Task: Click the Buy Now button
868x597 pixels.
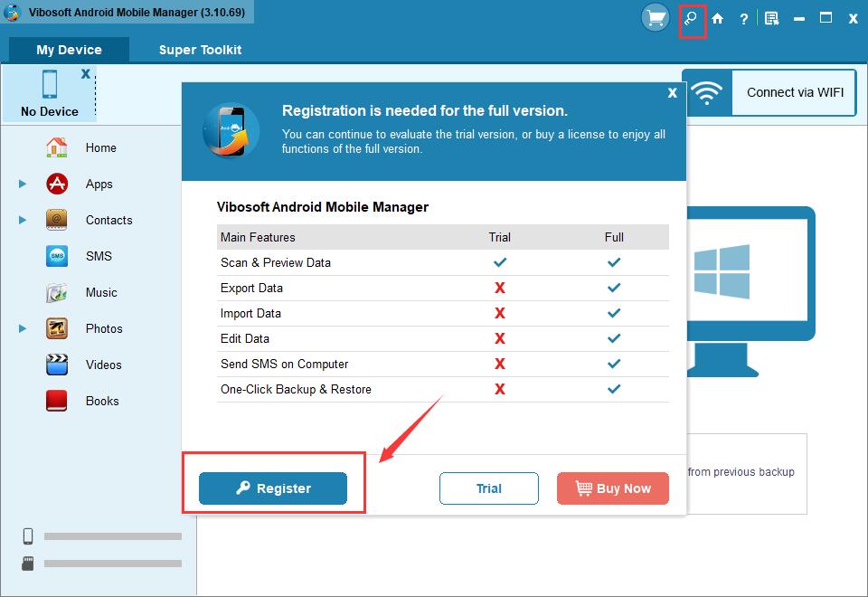Action: pos(613,488)
